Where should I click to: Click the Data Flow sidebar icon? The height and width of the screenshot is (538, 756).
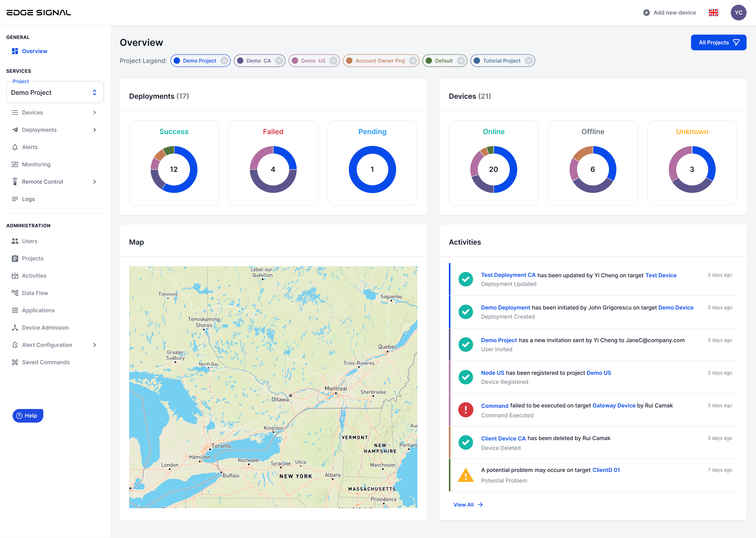(15, 293)
